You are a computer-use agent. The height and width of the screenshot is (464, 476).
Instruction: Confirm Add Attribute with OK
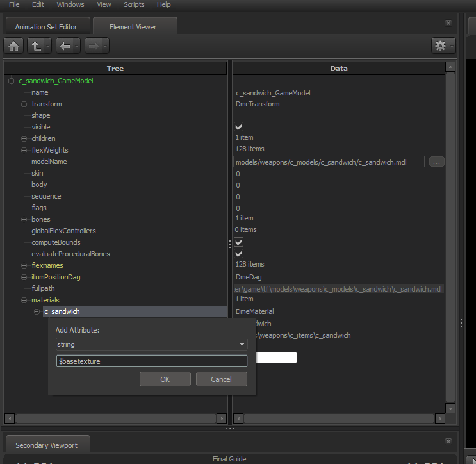coord(165,379)
